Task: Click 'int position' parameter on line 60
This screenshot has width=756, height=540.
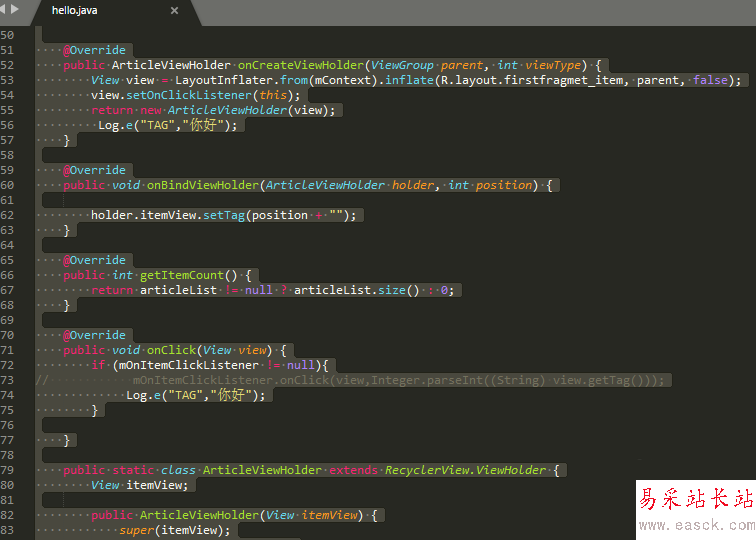Action: click(490, 185)
